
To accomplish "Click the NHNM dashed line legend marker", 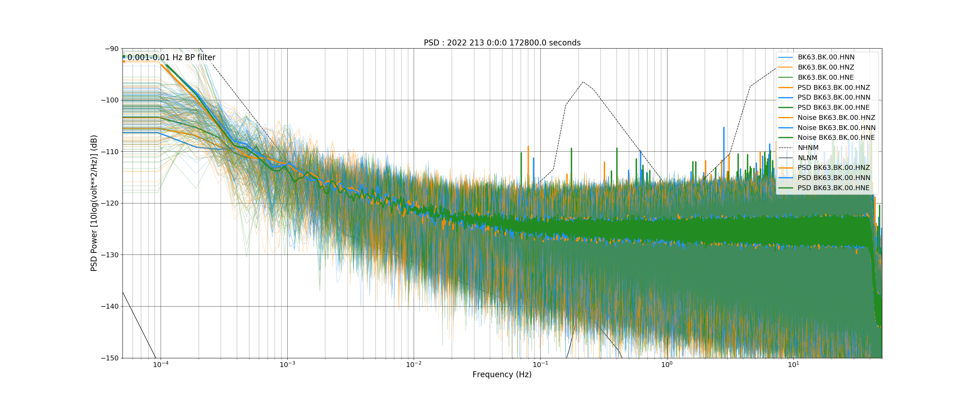I will pyautogui.click(x=786, y=148).
